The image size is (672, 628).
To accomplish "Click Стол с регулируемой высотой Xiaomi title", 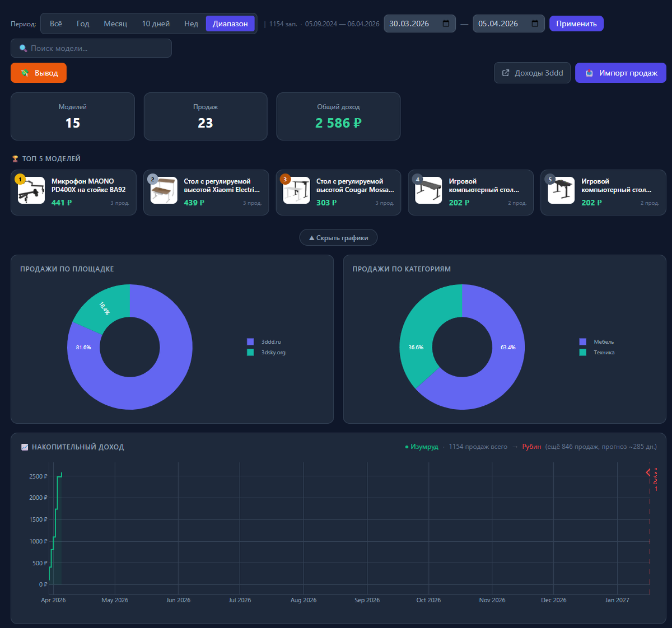I will (x=222, y=185).
